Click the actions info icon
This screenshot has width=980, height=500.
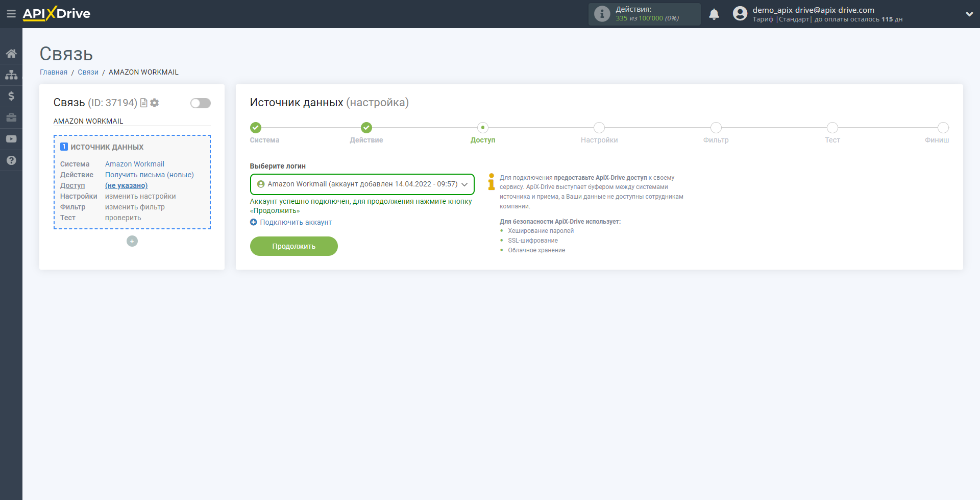tap(602, 14)
